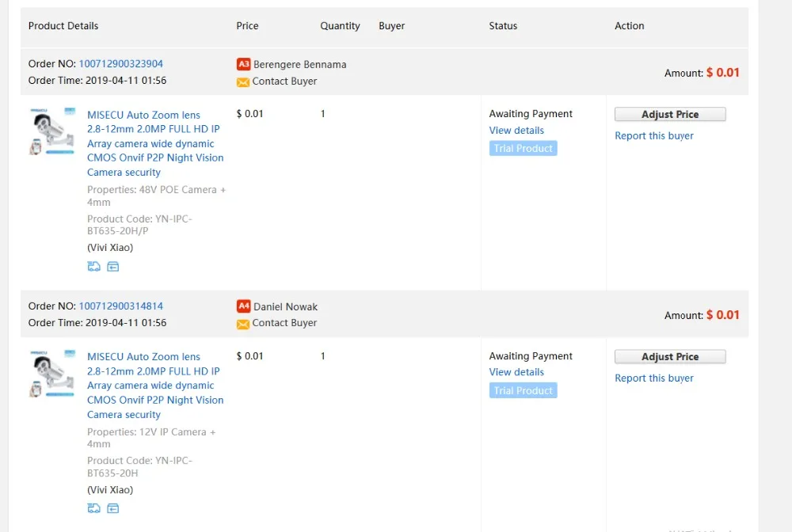Viewport: 792px width, 532px height.
Task: Click card icon under 12V IP Camera item
Action: [113, 508]
